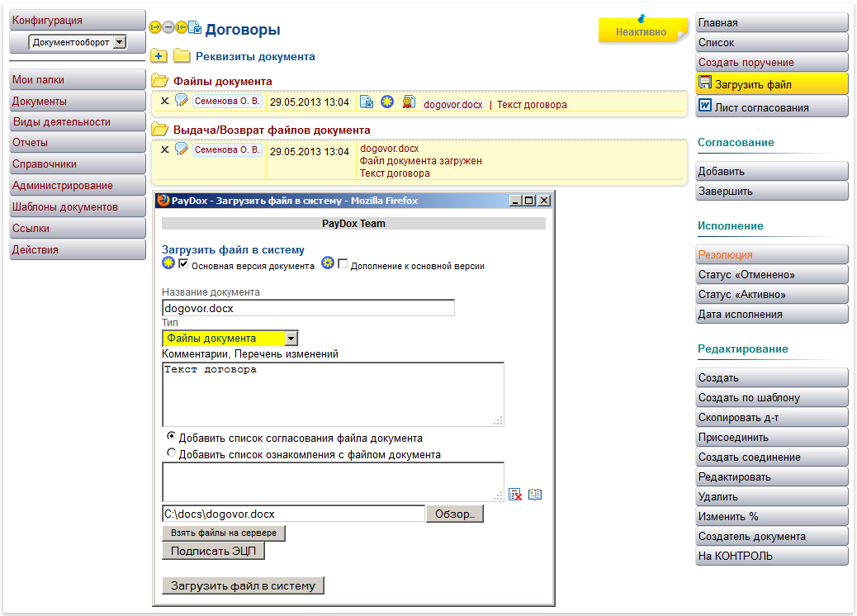Open the address book icon near list field

(535, 495)
